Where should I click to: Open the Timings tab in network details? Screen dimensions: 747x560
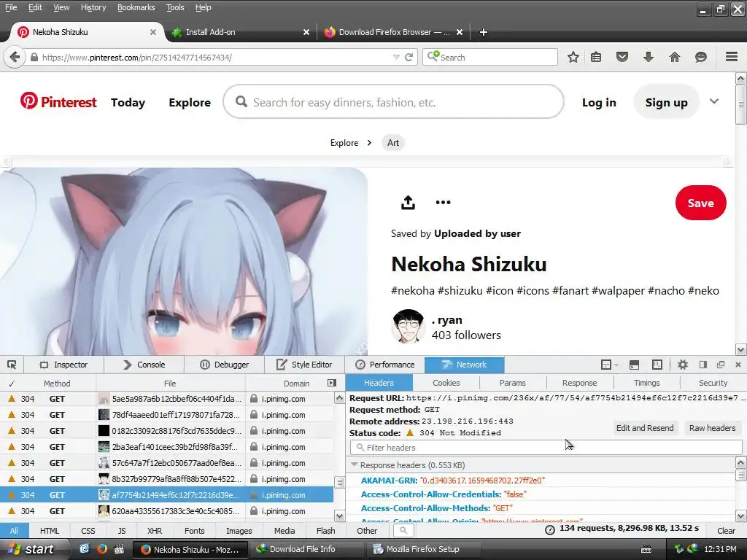coord(646,383)
